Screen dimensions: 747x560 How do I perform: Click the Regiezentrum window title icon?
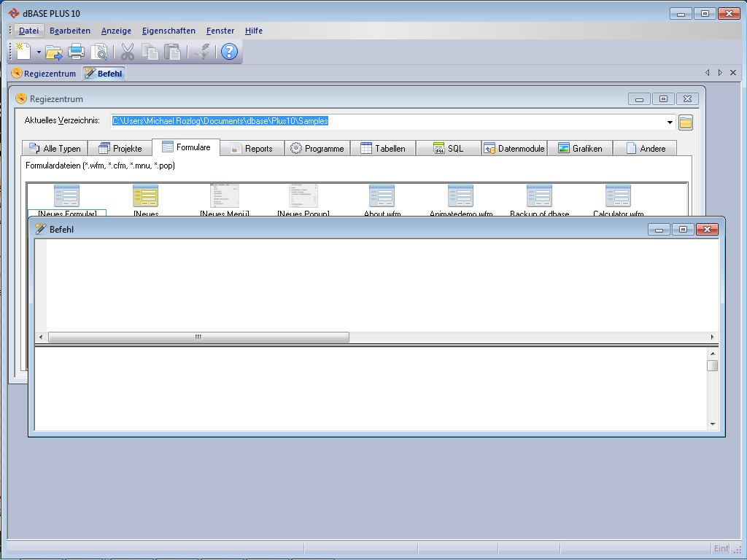point(21,98)
